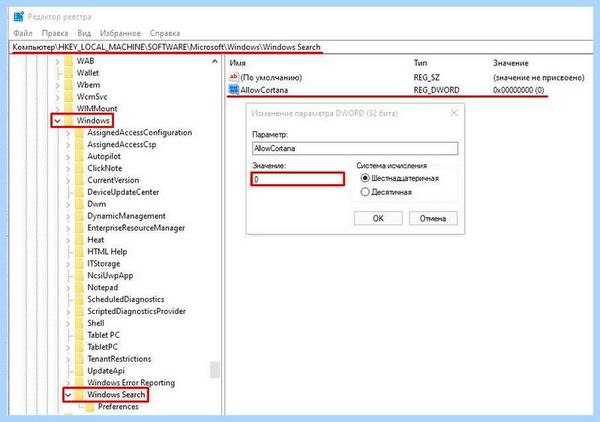Select the Tablet PC key

pyautogui.click(x=103, y=335)
